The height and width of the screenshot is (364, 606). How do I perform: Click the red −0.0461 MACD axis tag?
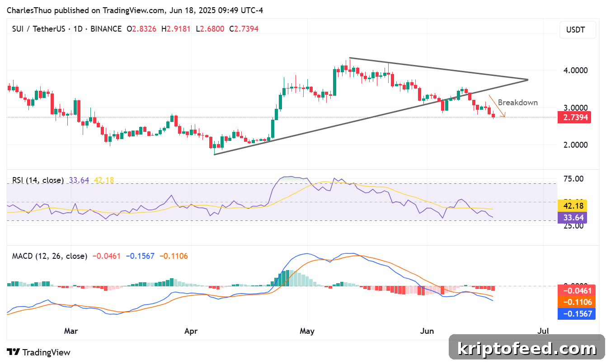coord(576,290)
